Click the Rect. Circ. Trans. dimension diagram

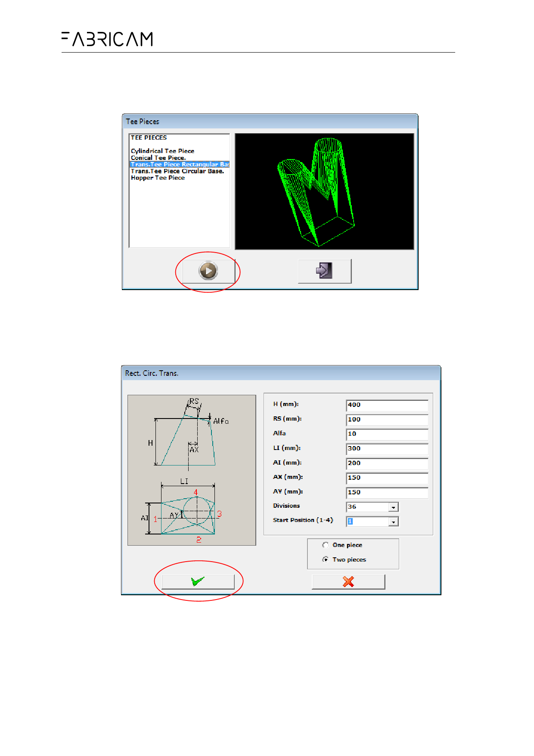tap(192, 470)
